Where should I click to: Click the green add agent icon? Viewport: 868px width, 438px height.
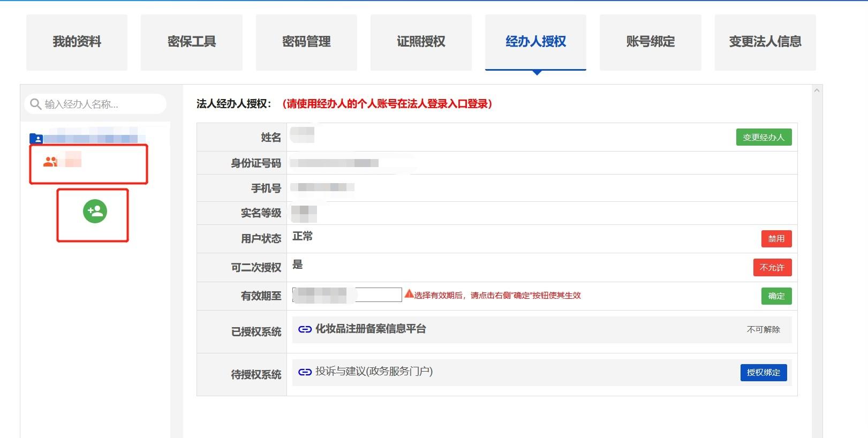95,212
